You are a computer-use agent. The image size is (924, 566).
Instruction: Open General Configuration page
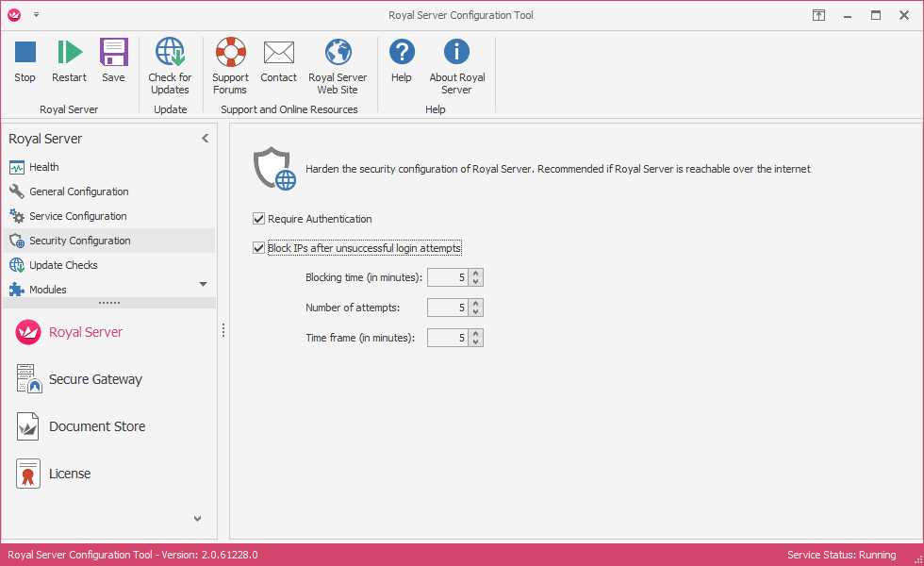coord(109,191)
